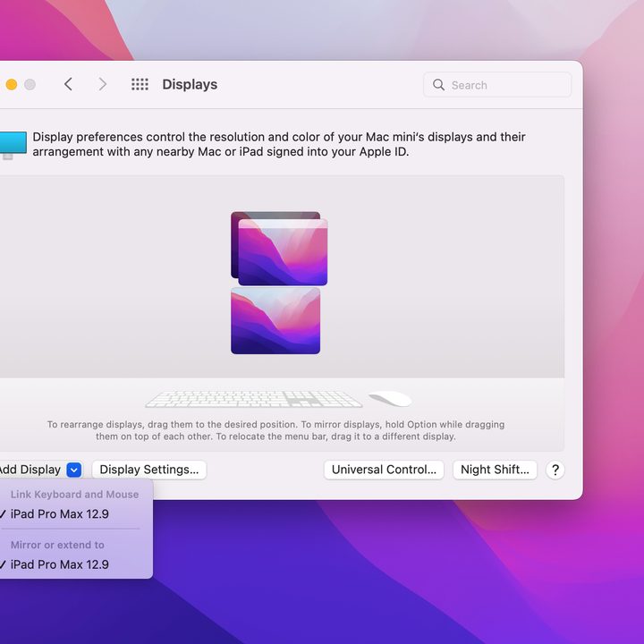This screenshot has width=644, height=644.
Task: Open Universal Control… options
Action: [x=384, y=470]
